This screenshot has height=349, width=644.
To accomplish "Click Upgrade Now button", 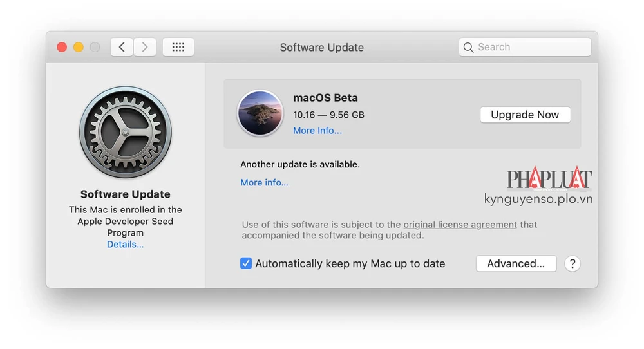I will pyautogui.click(x=525, y=115).
